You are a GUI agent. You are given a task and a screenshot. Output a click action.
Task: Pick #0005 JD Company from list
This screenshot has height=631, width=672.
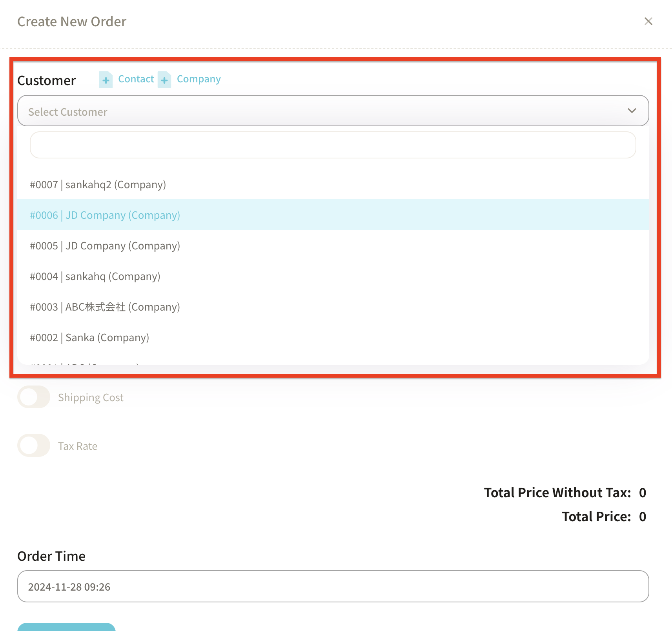click(x=105, y=246)
